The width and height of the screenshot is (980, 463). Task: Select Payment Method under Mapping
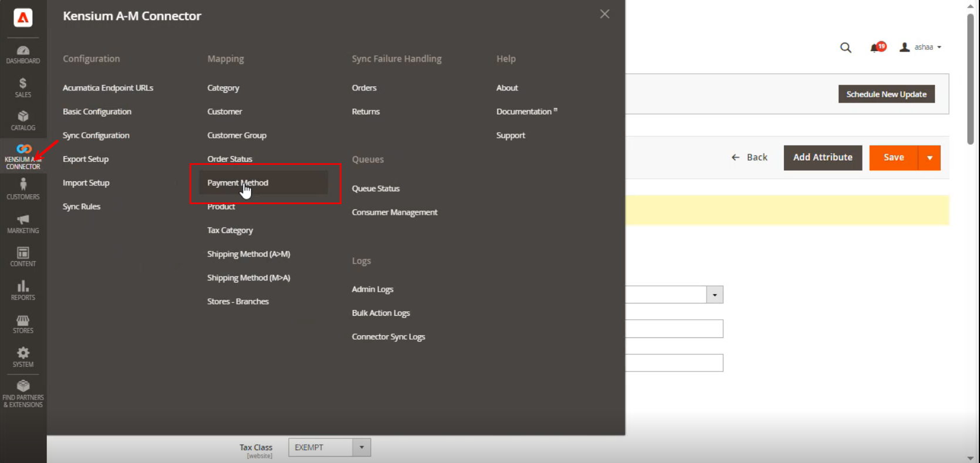238,183
